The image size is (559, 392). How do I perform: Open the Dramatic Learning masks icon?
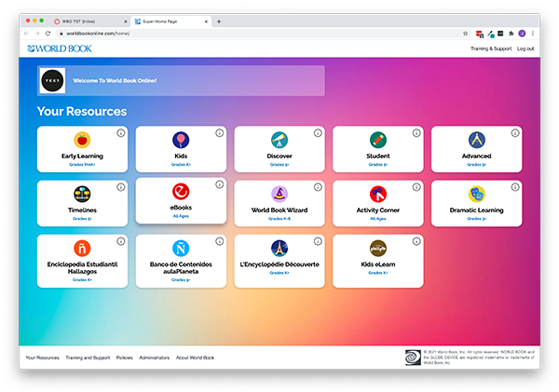477,195
